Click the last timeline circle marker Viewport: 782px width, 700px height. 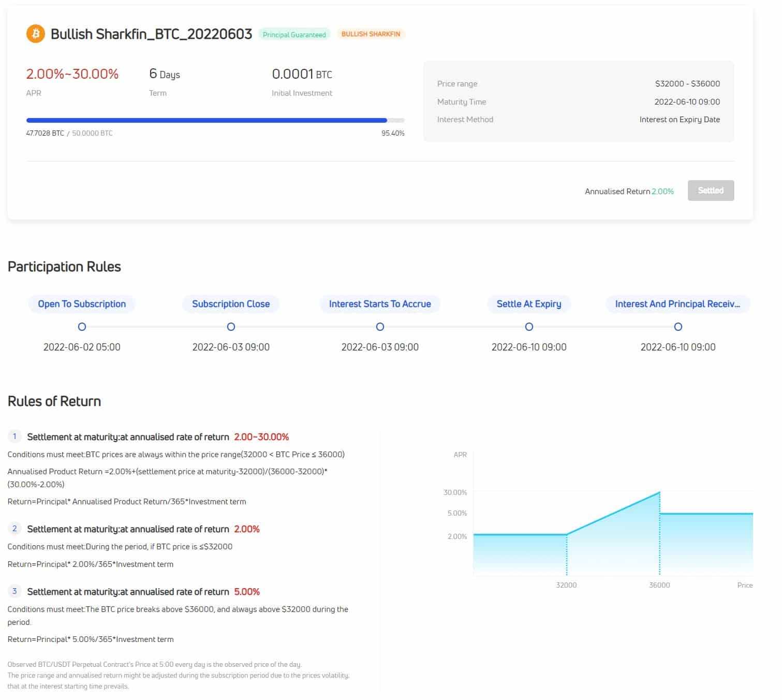pyautogui.click(x=678, y=327)
